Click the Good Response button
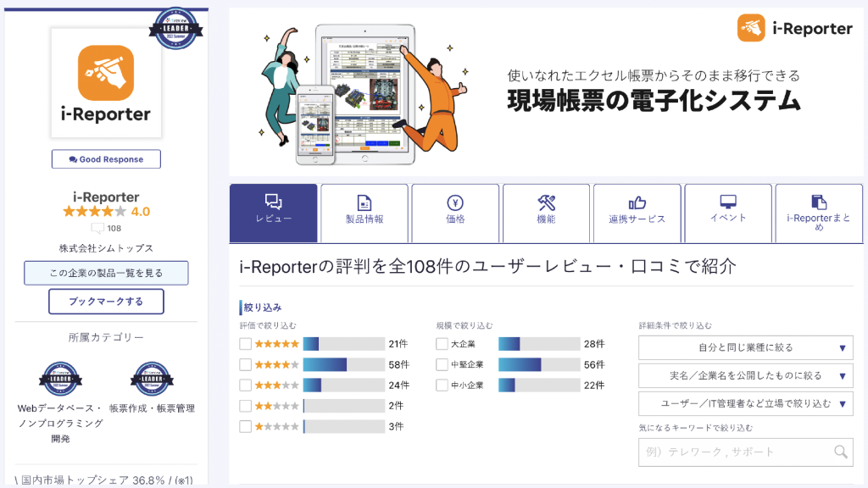The height and width of the screenshot is (488, 868). [x=106, y=159]
